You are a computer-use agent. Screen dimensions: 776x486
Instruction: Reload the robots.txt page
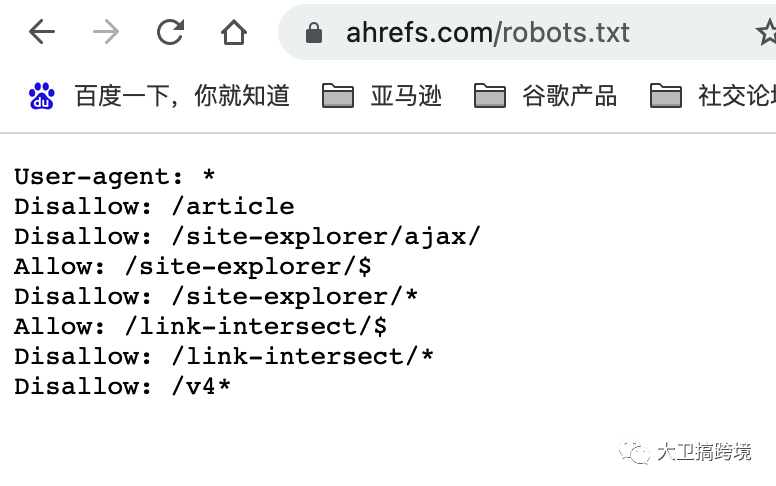click(170, 32)
